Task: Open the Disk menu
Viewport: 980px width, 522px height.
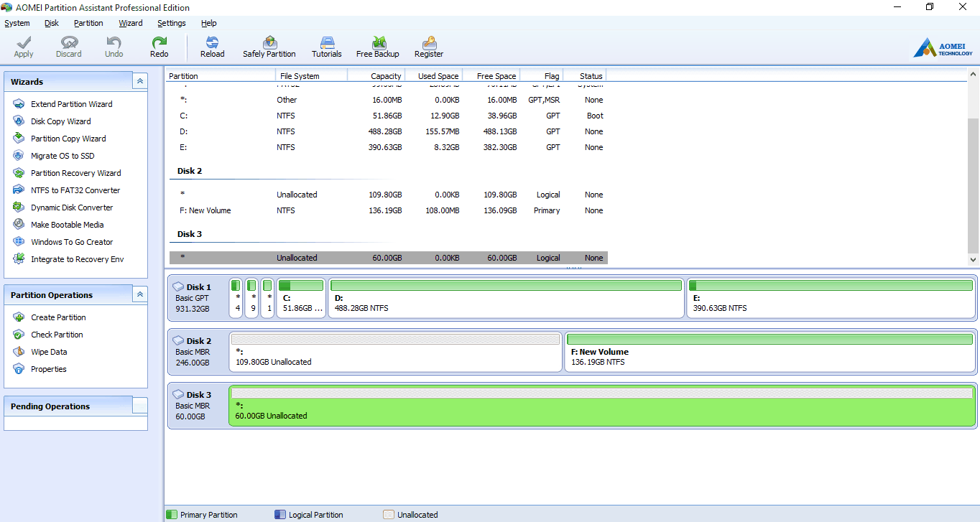Action: (x=52, y=23)
